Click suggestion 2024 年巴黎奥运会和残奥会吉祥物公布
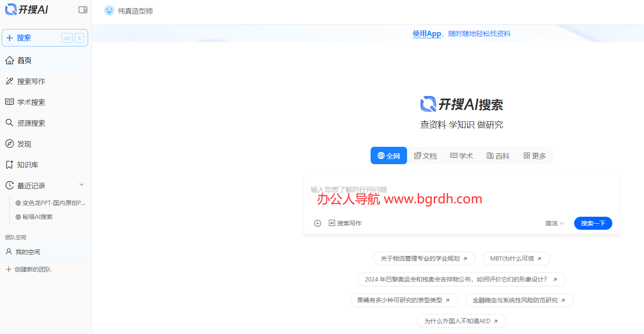Viewport: 644px width, 334px height. point(461,279)
